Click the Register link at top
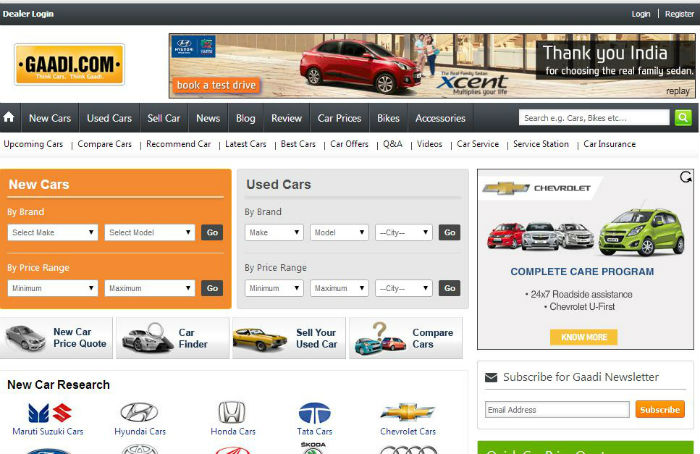The height and width of the screenshot is (454, 700). click(x=677, y=14)
